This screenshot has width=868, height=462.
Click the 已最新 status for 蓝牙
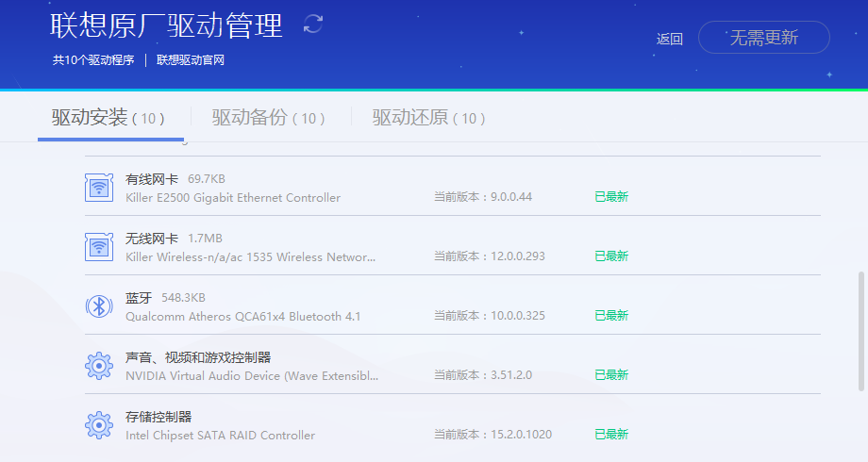pyautogui.click(x=611, y=315)
